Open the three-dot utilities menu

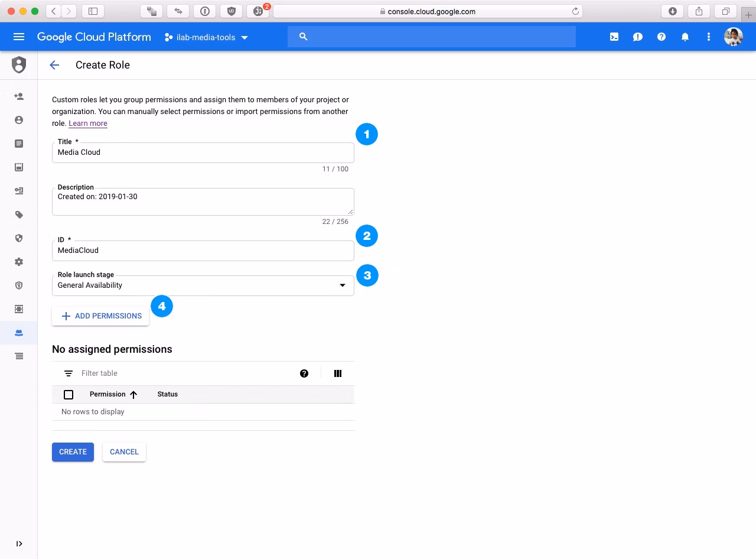click(709, 37)
